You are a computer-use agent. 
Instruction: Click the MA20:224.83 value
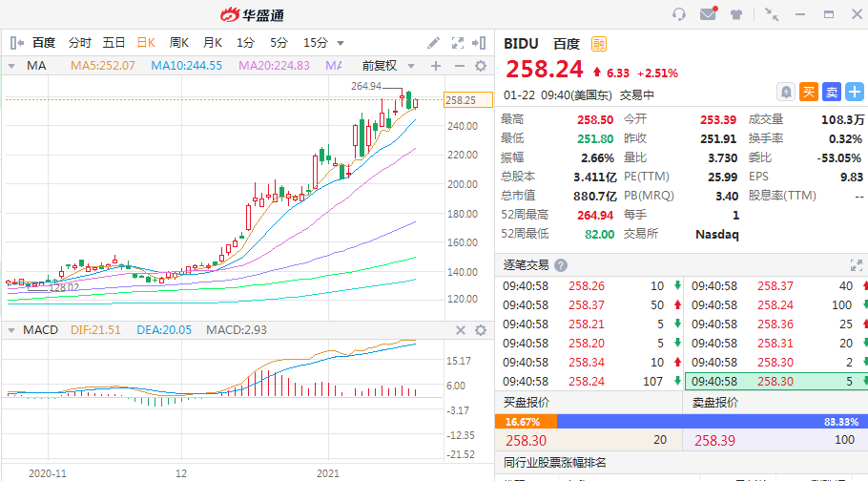pyautogui.click(x=274, y=66)
